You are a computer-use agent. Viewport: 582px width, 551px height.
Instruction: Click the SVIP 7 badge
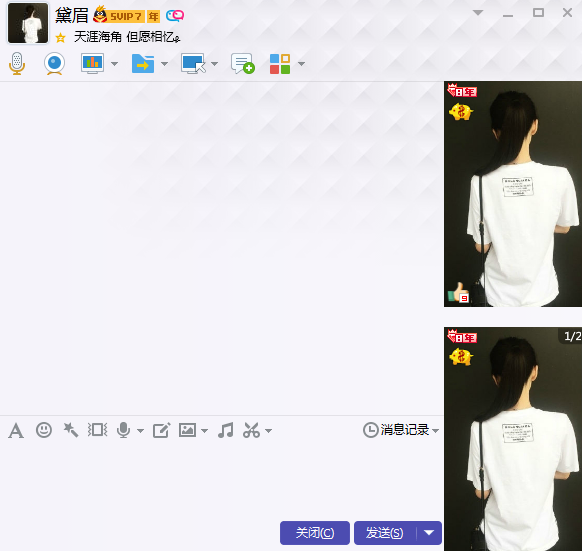click(126, 17)
